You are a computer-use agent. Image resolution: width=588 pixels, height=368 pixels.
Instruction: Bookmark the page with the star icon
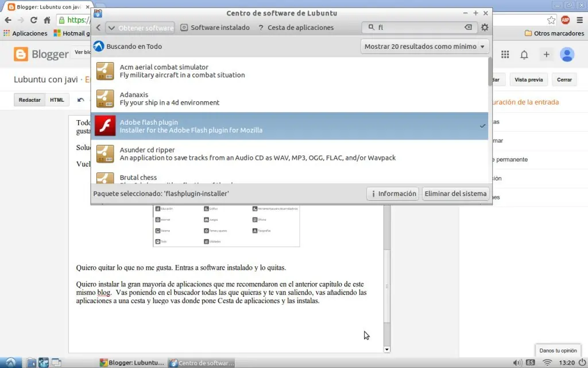click(x=551, y=20)
